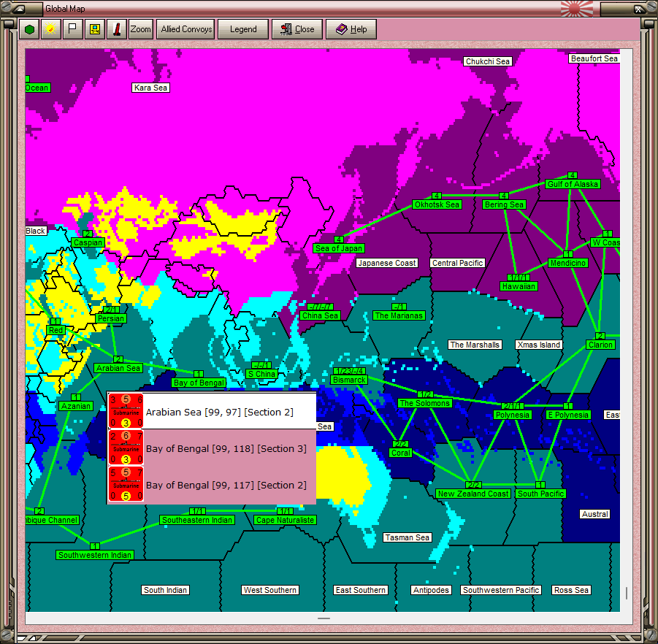Click the Japanese Coast label
Screen dimensions: 658x644
point(387,263)
